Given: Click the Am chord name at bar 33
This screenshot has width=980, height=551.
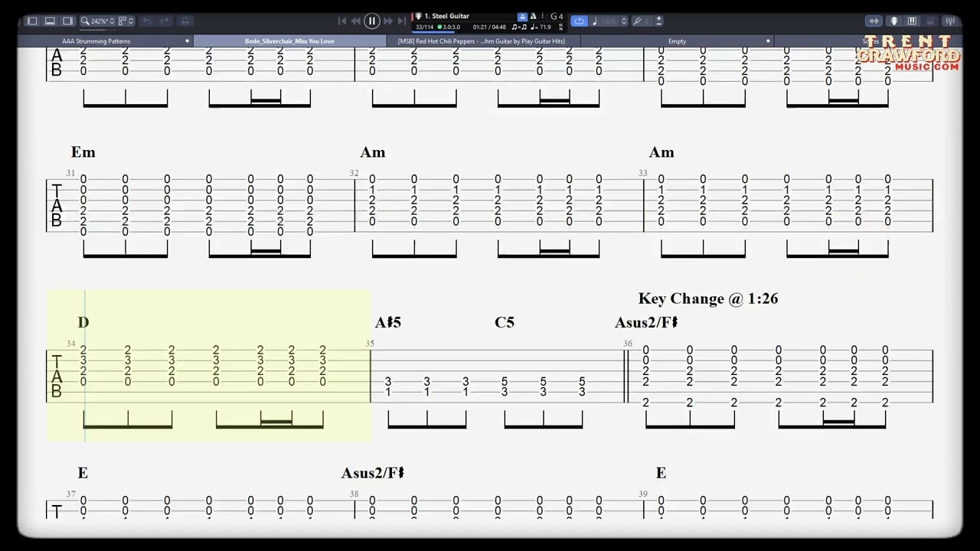Looking at the screenshot, I should [661, 152].
